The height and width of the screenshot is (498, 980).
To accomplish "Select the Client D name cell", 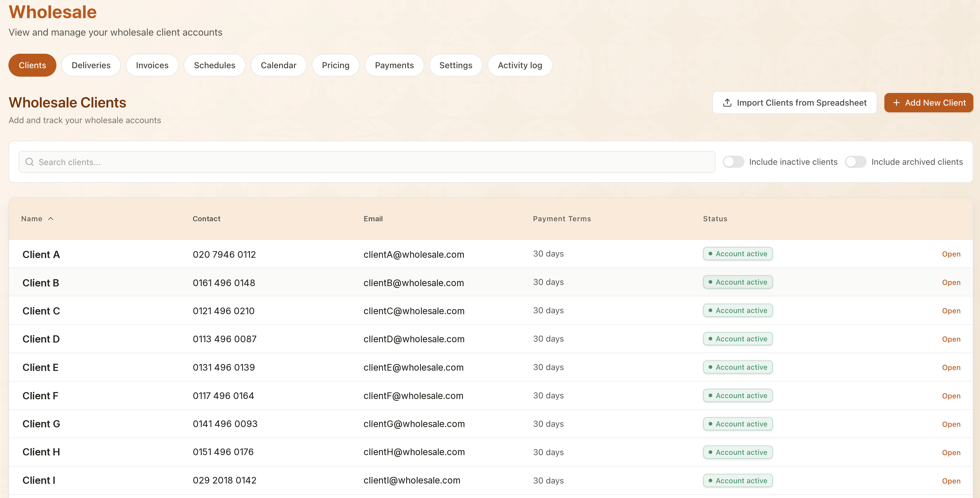I will (41, 339).
